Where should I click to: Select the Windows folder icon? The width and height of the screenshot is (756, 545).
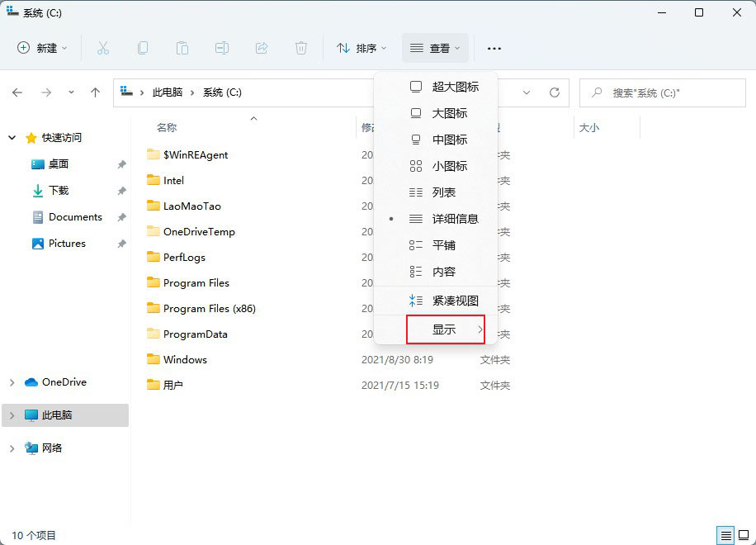click(154, 359)
